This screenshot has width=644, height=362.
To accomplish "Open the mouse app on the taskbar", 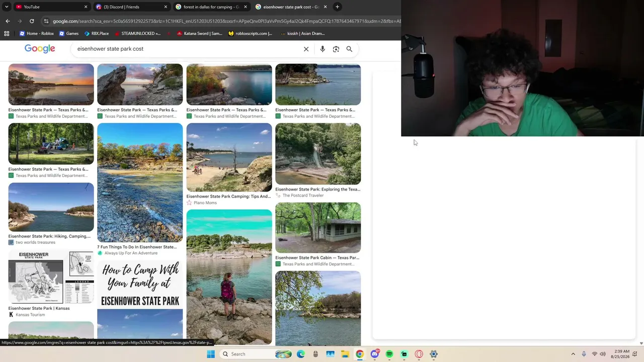I will pyautogui.click(x=315, y=354).
